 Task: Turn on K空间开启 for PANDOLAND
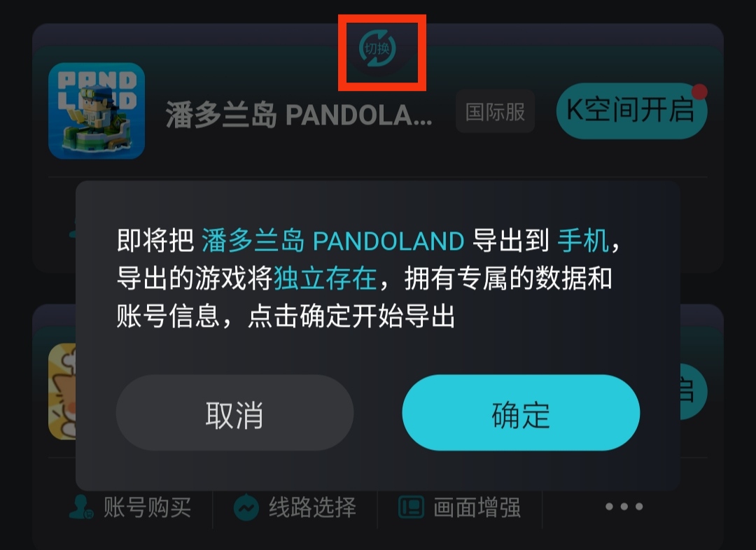[x=631, y=111]
